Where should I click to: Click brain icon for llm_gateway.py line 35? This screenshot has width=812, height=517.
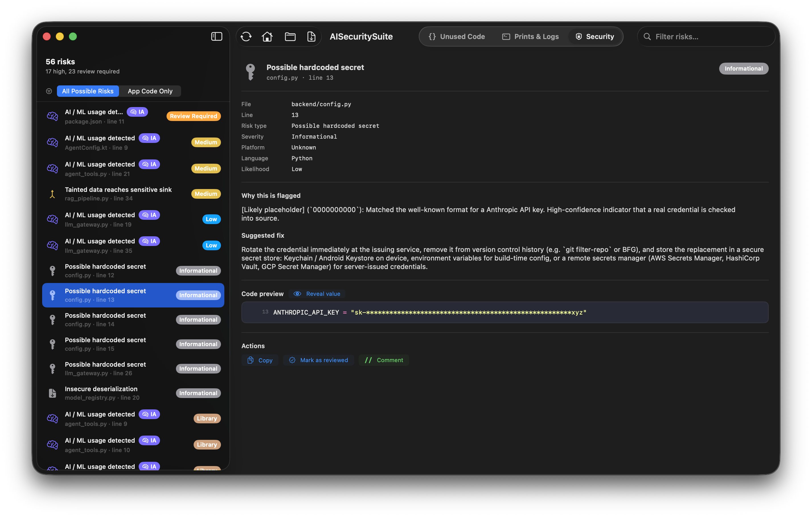pyautogui.click(x=52, y=245)
